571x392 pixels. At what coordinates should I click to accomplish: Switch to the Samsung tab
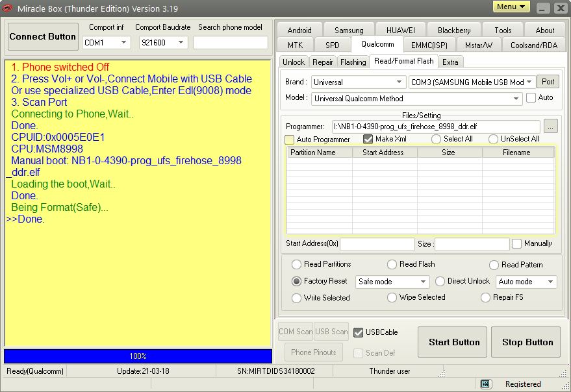349,31
